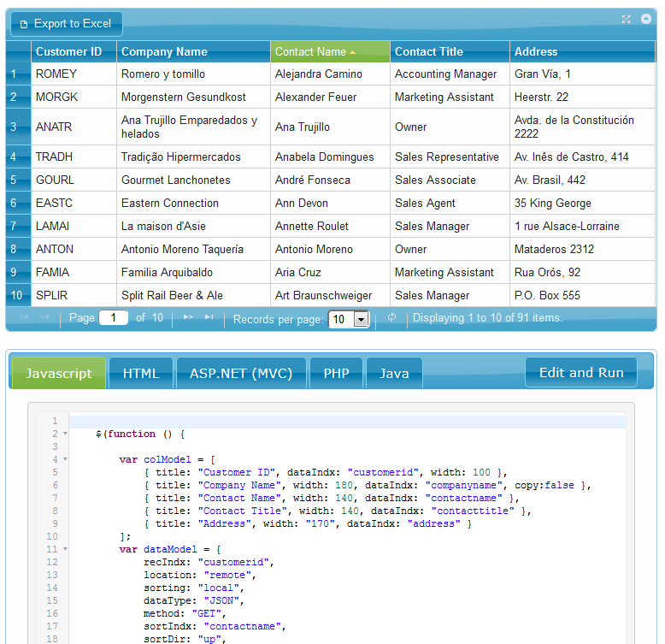This screenshot has width=665, height=644.
Task: Select the Morgenstern Gesundkost cell
Action: (193, 97)
